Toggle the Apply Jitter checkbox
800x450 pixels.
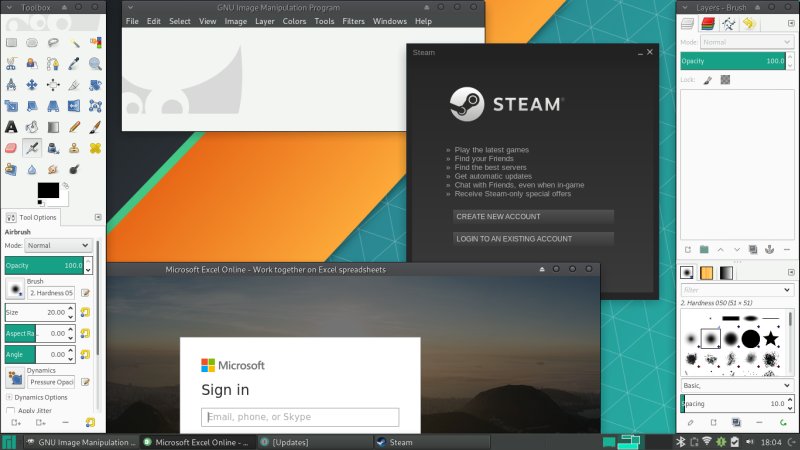point(10,411)
